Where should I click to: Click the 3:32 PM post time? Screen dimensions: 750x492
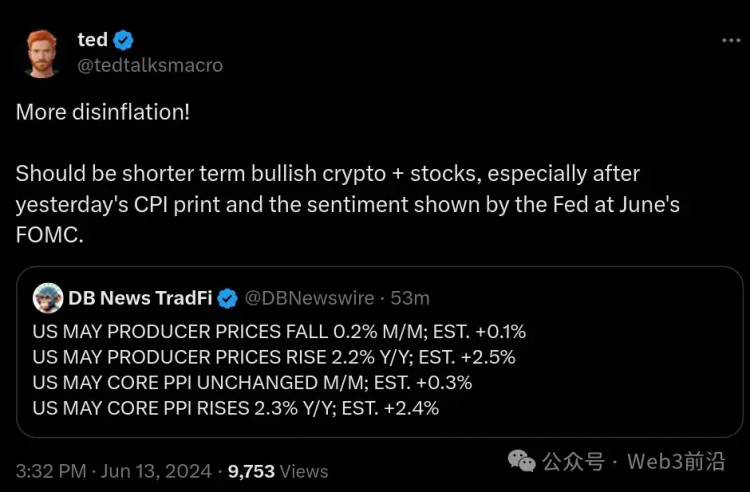coord(51,471)
